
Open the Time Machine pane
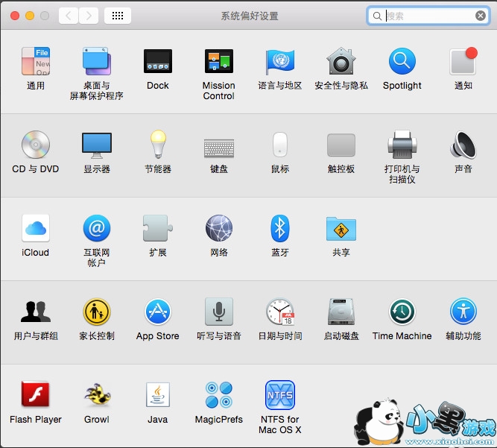point(402,312)
